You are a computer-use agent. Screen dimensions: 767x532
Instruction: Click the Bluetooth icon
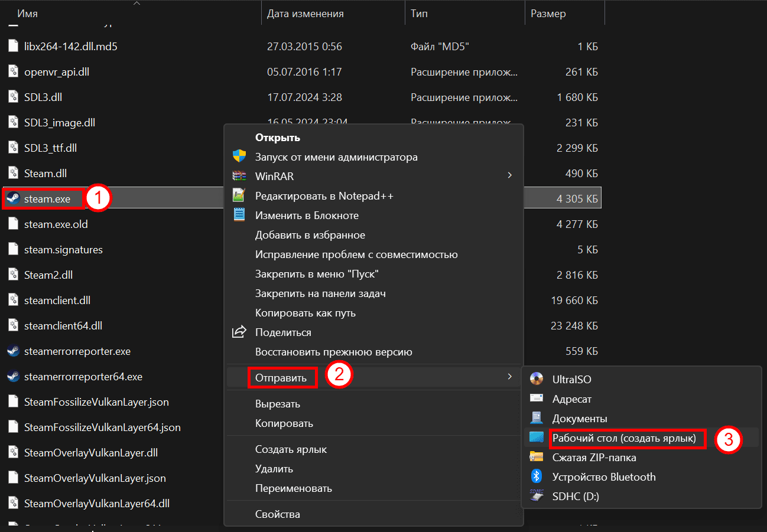pos(537,476)
